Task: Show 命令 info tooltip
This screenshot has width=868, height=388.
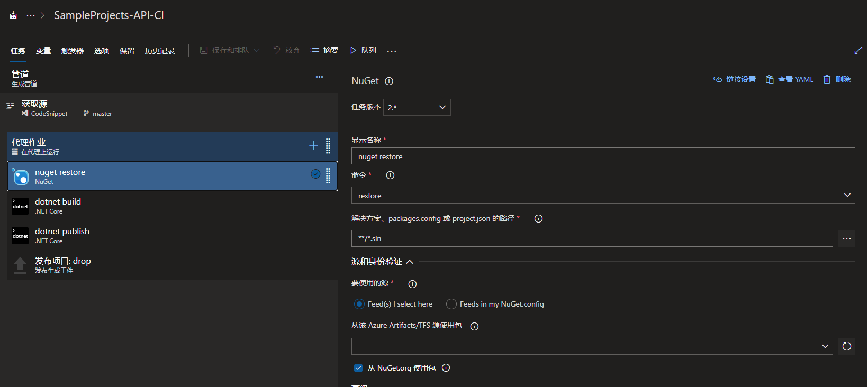Action: point(390,175)
